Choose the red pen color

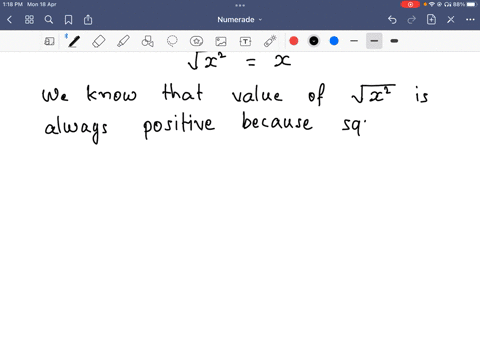click(x=294, y=41)
